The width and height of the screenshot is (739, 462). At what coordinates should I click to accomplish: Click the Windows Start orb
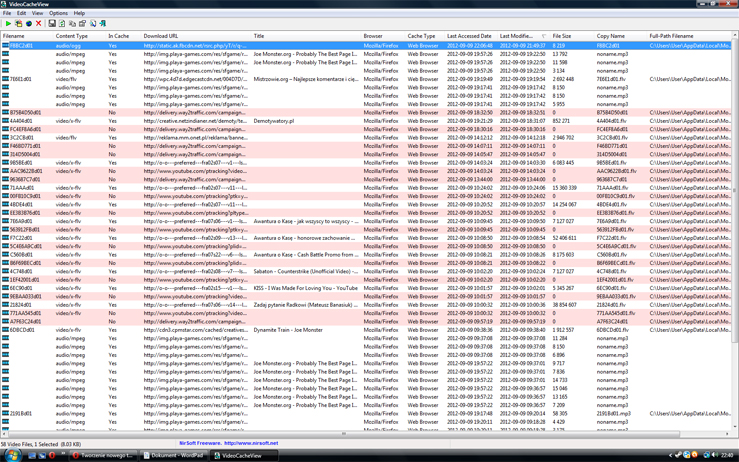tap(12, 455)
